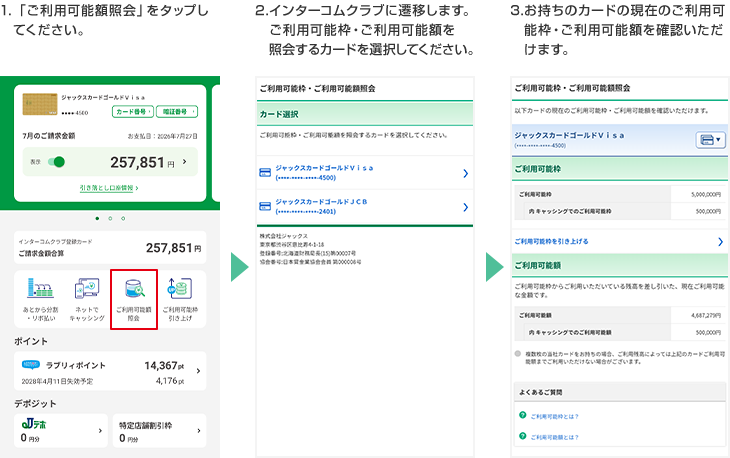Click chevron on ご利用可能枠を引き上げる row
Viewport: 730px width, 458px height.
(720, 242)
